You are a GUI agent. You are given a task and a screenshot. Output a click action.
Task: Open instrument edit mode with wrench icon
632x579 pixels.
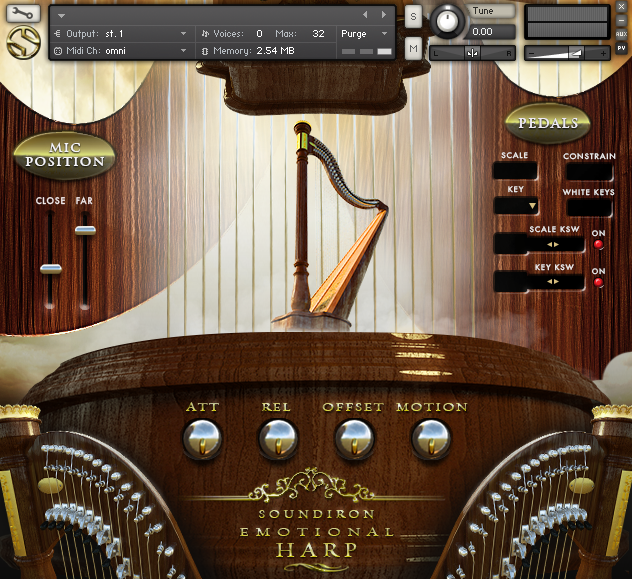pos(23,13)
